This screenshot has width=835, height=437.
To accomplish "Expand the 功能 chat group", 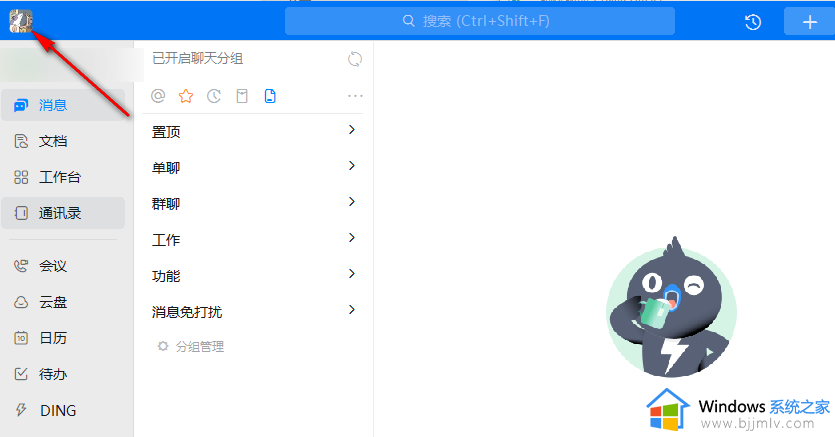I will click(x=253, y=275).
